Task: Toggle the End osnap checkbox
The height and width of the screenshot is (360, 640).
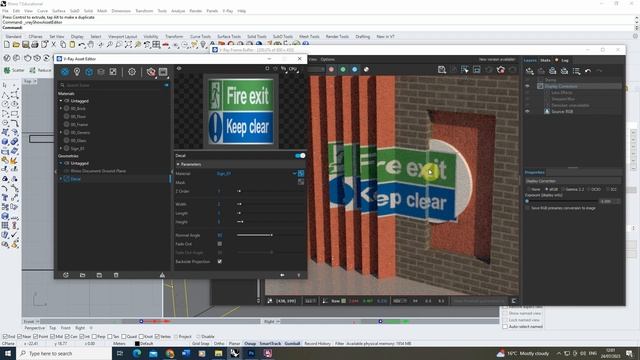Action: pyautogui.click(x=5, y=337)
